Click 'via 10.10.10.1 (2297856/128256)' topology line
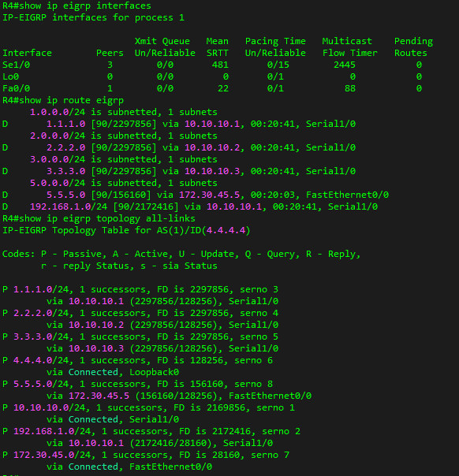Image resolution: width=459 pixels, height=476 pixels. click(132, 302)
